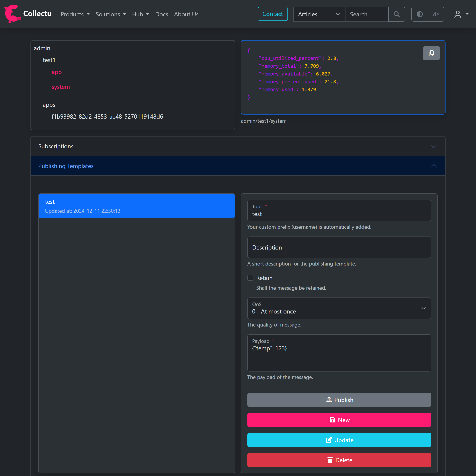Screen dimensions: 476x476
Task: Open the Products dropdown menu
Action: coord(75,14)
